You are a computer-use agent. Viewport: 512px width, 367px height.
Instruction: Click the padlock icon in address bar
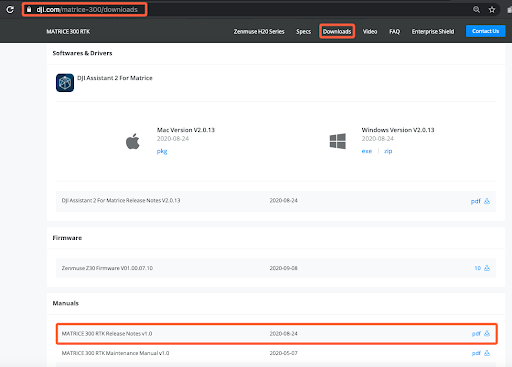(29, 10)
